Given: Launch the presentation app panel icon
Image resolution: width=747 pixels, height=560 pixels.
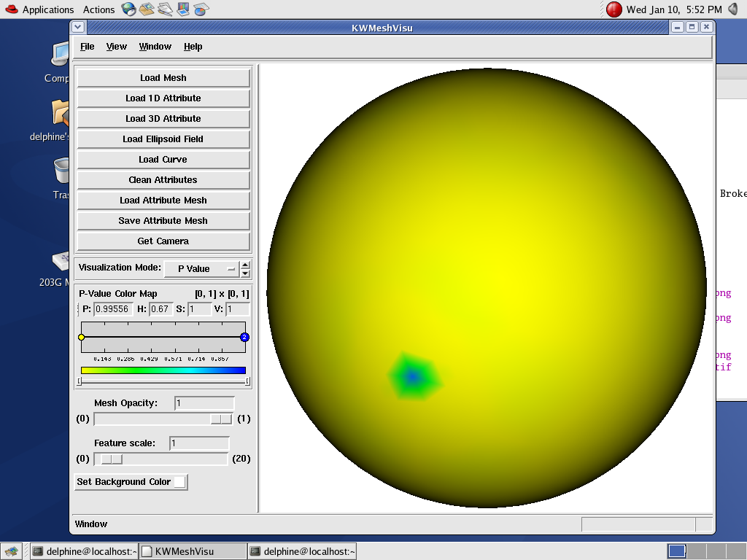Looking at the screenshot, I should coord(183,9).
